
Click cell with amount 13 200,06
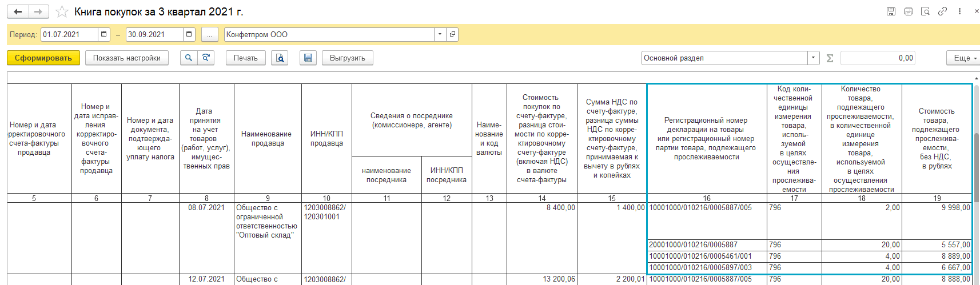click(541, 279)
